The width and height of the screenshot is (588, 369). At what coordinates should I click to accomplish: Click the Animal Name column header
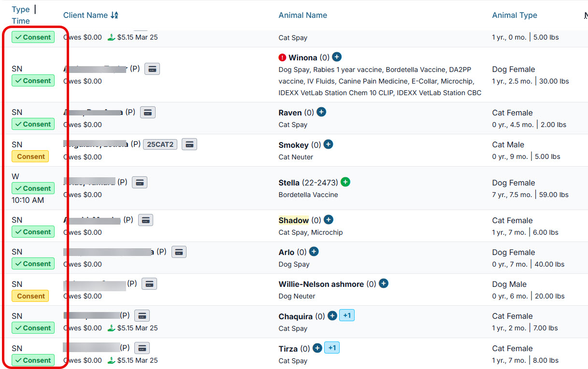point(302,15)
